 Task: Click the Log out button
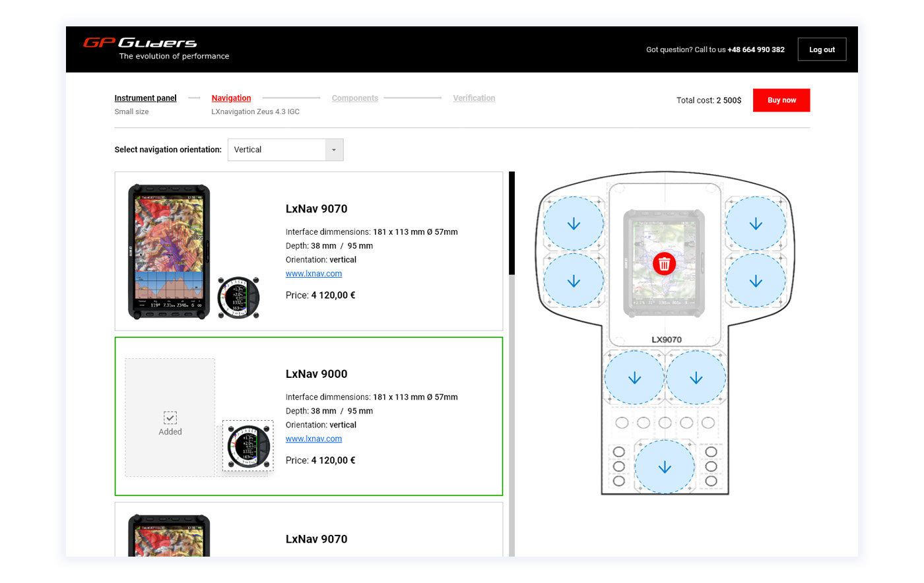click(x=822, y=49)
